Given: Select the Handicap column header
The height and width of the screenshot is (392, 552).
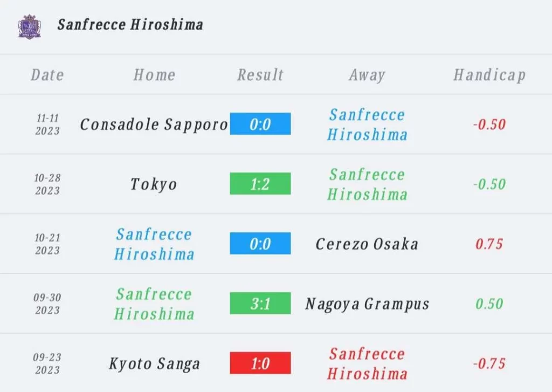Looking at the screenshot, I should 489,75.
